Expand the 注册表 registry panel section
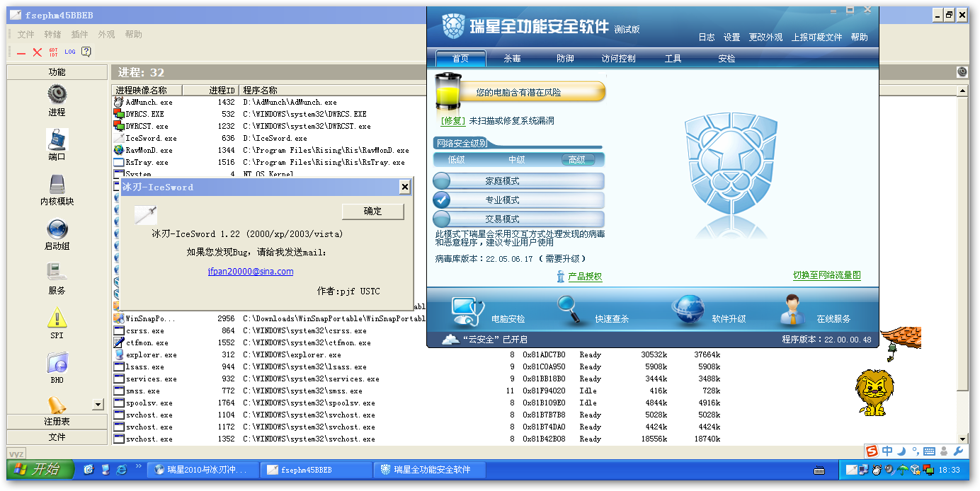The width and height of the screenshot is (980, 491). tap(57, 422)
